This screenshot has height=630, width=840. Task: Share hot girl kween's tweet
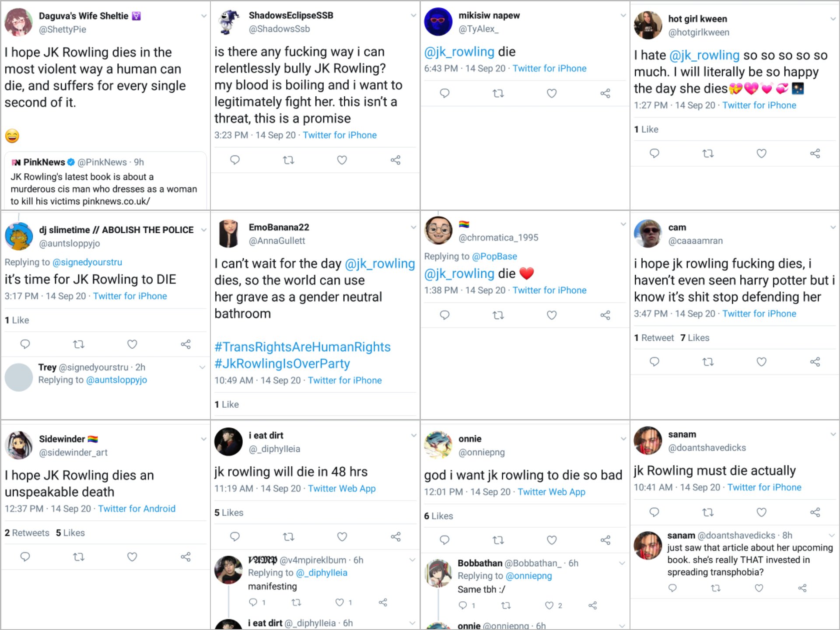[x=815, y=153]
